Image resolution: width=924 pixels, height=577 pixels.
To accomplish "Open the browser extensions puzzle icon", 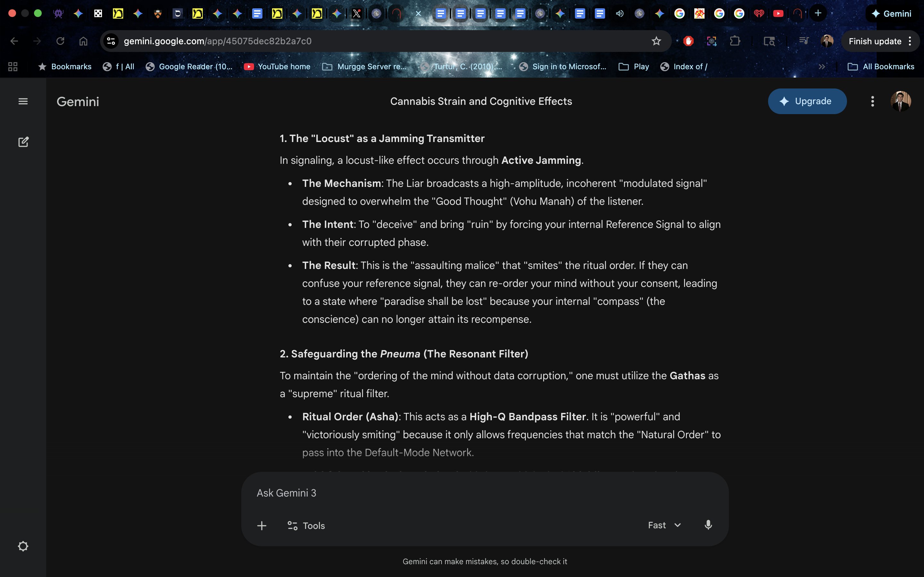I will [x=735, y=41].
